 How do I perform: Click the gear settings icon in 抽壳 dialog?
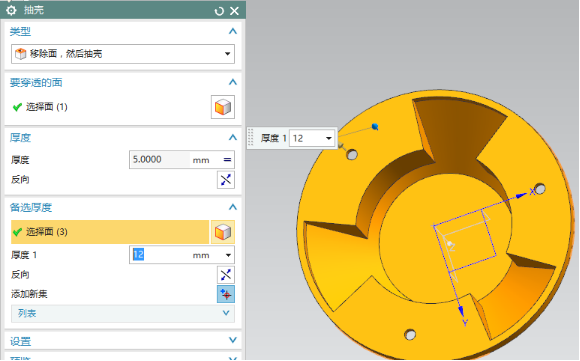[x=11, y=10]
